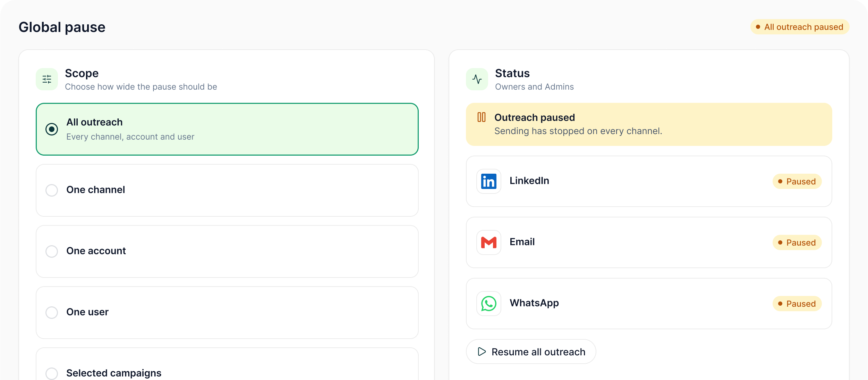The width and height of the screenshot is (868, 380).
Task: Click the Paused badge on Email row
Action: 797,242
